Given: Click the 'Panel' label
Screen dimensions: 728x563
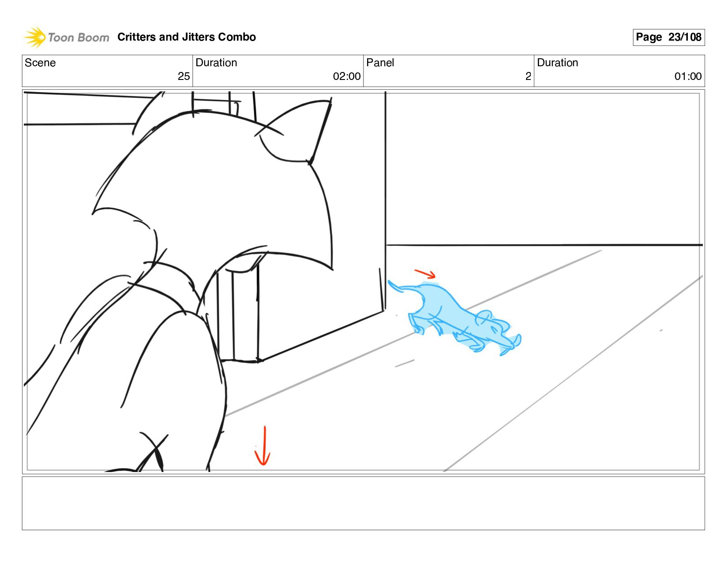Looking at the screenshot, I should (380, 63).
